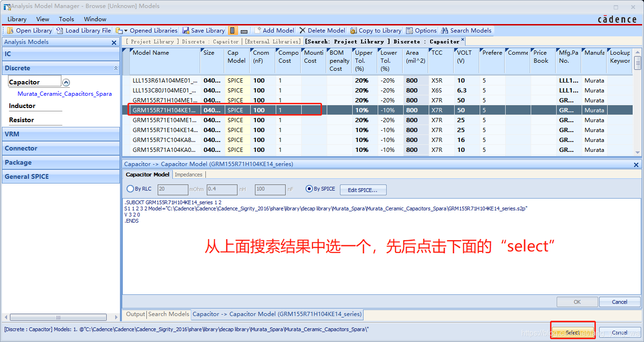Click the Edit SPICE button
644x342 pixels.
[363, 190]
